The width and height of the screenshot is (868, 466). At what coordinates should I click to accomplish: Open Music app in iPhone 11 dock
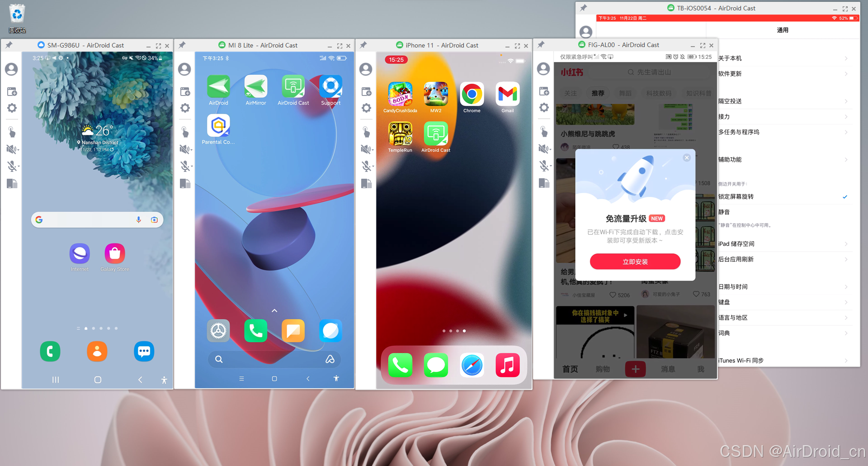[x=508, y=365]
